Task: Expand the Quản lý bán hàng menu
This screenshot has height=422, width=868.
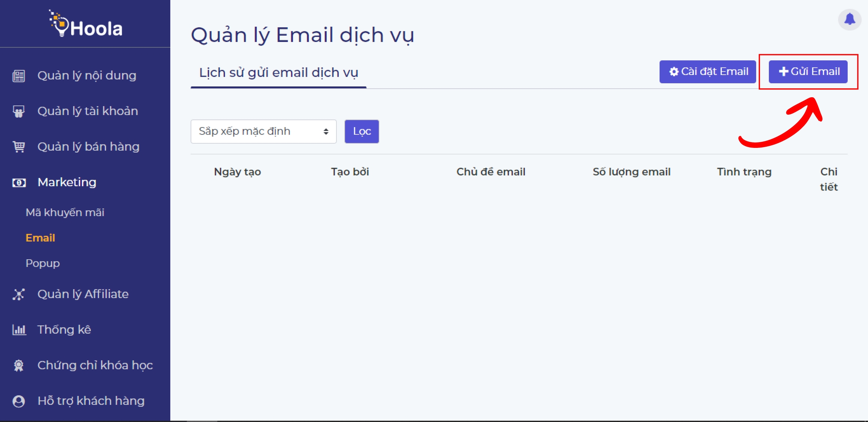Action: (89, 147)
